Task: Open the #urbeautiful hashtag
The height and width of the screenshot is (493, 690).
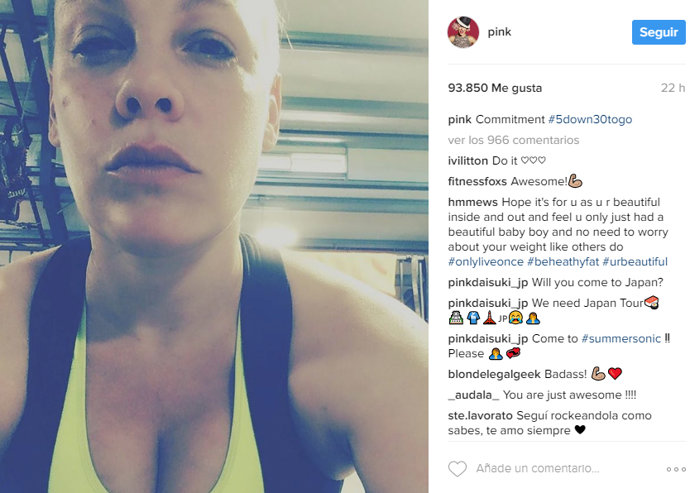Action: (635, 262)
